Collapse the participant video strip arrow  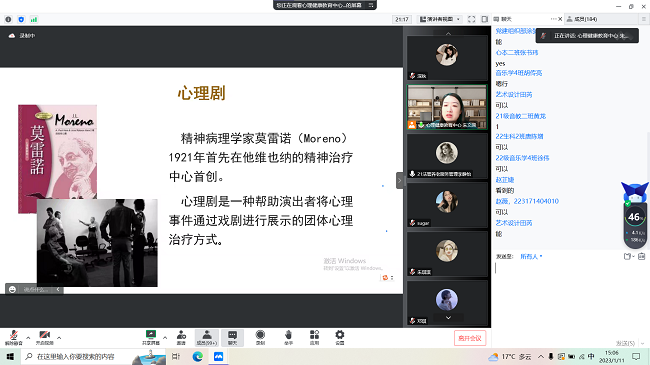tap(400, 180)
